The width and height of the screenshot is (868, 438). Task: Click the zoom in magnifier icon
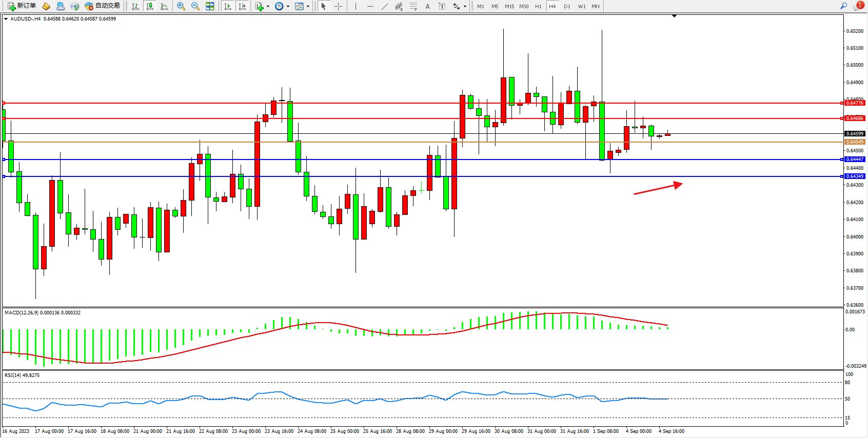tap(181, 6)
